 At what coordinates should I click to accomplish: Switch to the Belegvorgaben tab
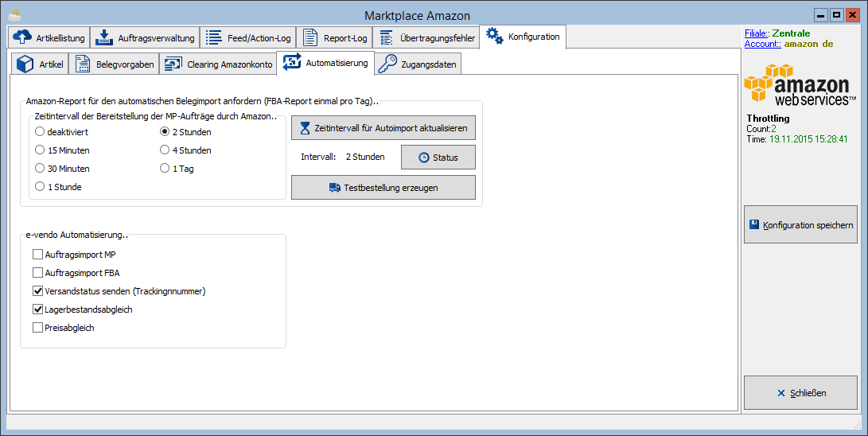(x=114, y=64)
